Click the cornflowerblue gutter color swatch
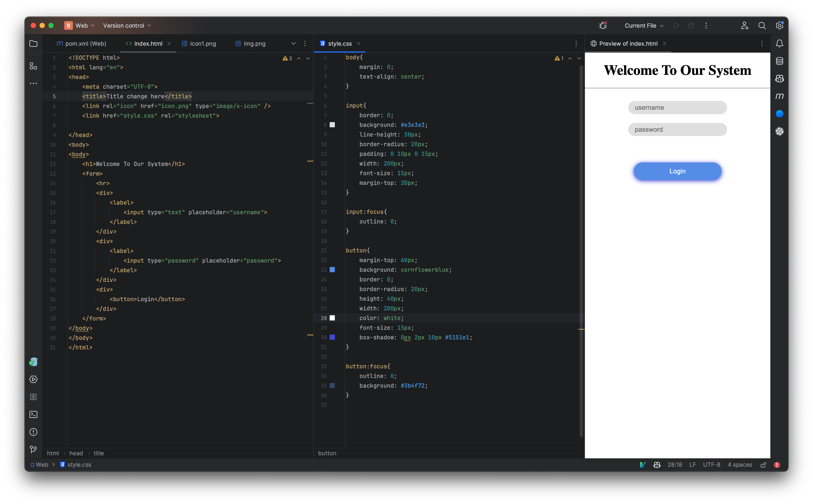 tap(332, 270)
